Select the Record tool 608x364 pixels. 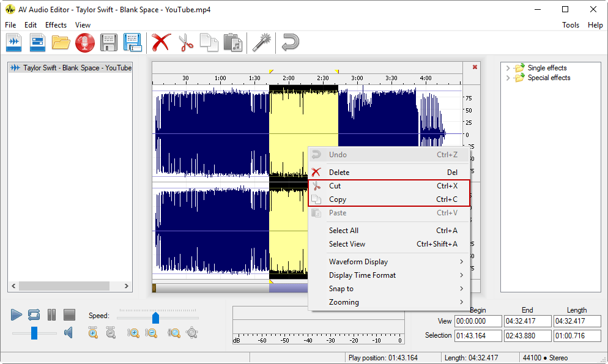click(84, 43)
